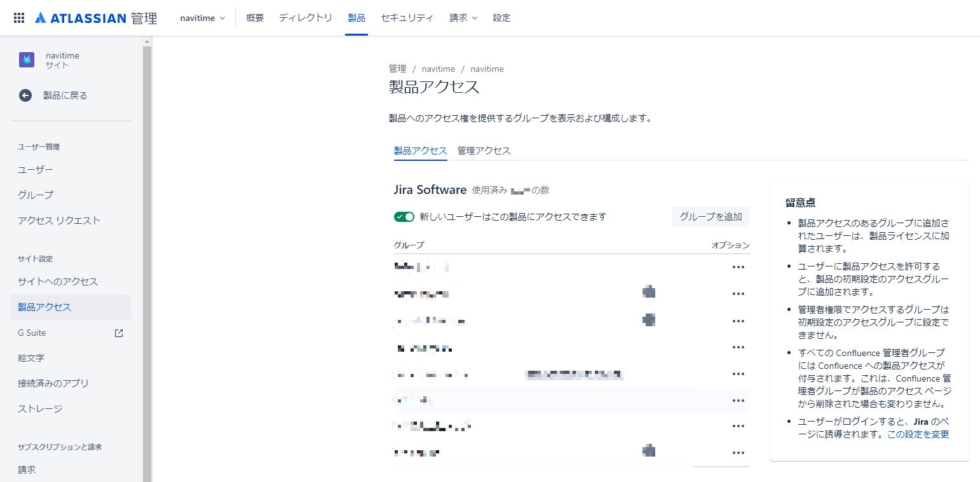Click the back arrow next to 製品に戻る
The height and width of the screenshot is (482, 980).
(x=25, y=95)
